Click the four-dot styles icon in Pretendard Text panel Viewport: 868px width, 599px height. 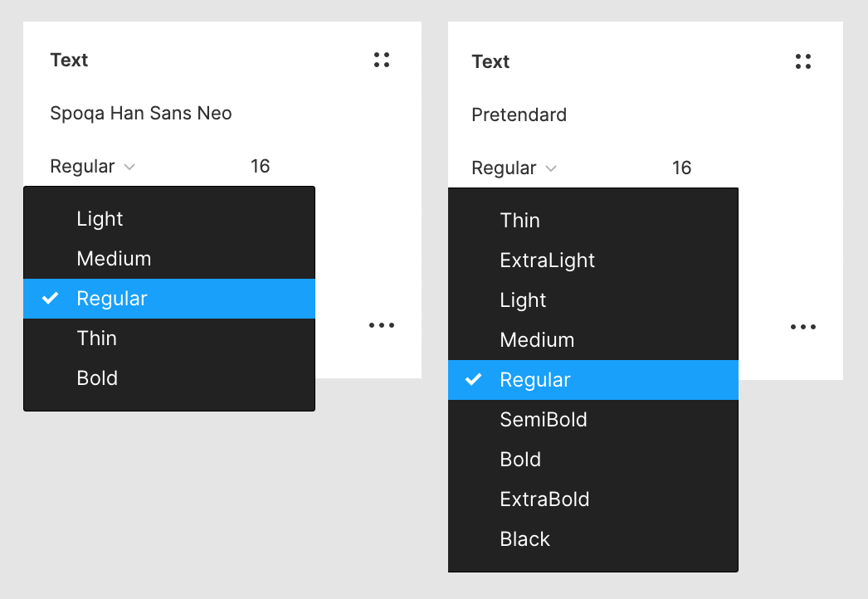click(802, 61)
